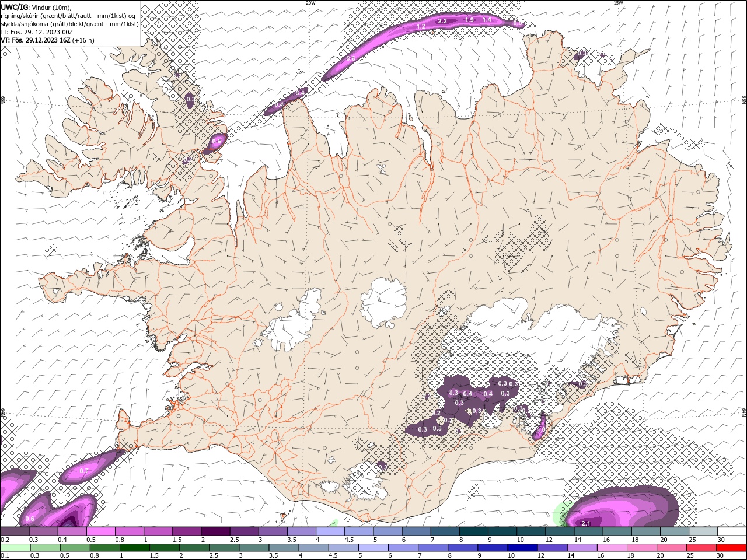Click the darkest purple snow swatch between 2 and 2.5
Viewport: 747px width, 560px height.
pos(215,531)
